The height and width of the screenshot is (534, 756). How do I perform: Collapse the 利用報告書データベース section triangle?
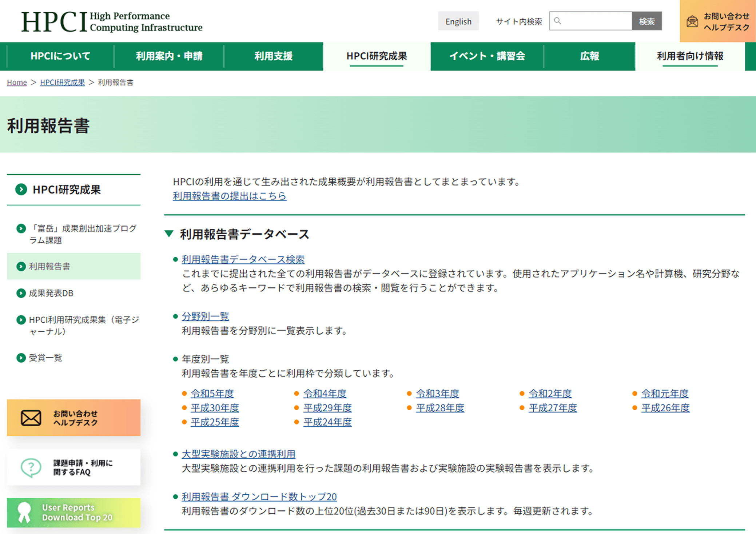coord(169,234)
